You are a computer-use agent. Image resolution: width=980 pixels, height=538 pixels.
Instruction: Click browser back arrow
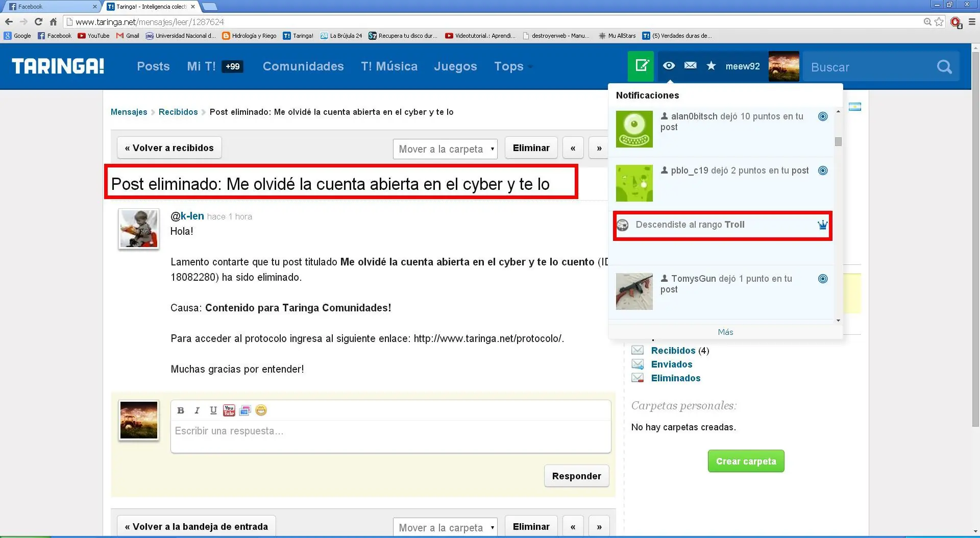(9, 21)
